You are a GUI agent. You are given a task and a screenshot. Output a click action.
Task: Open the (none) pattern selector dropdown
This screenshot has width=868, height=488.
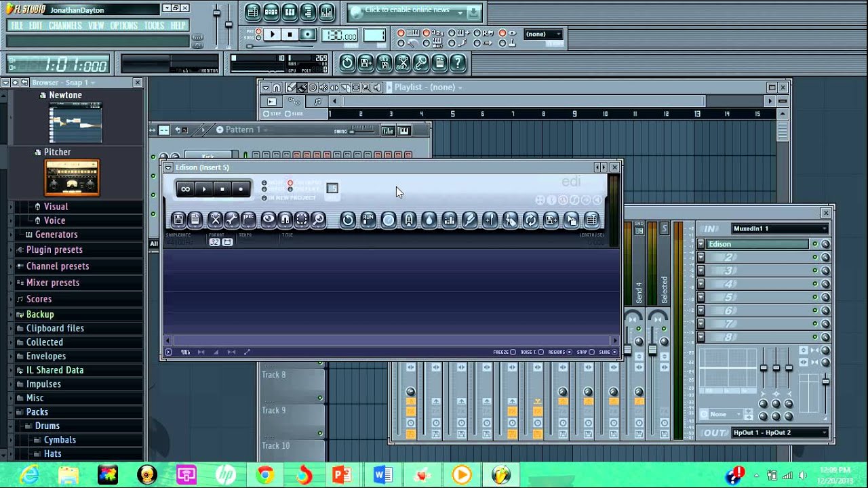[544, 34]
